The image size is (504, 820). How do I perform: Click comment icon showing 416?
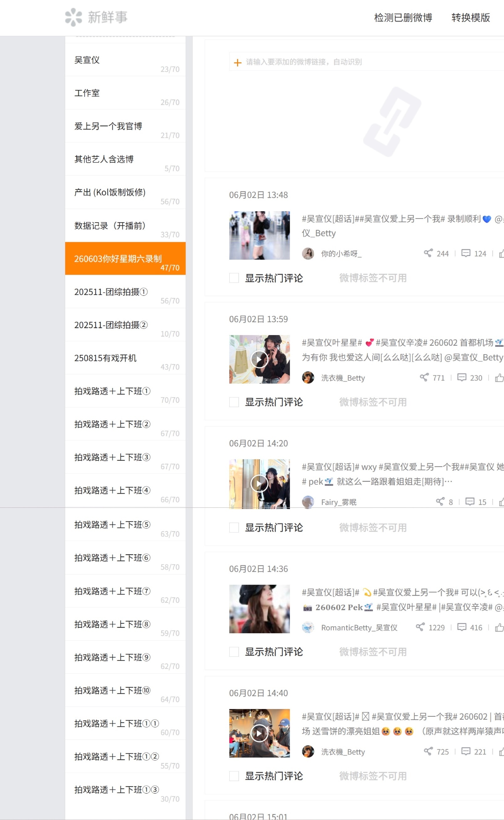(x=462, y=627)
